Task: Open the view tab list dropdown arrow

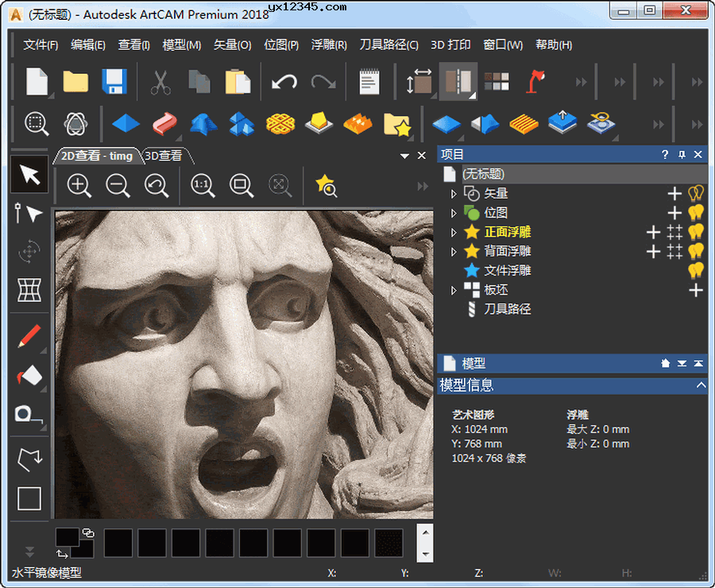Action: point(404,156)
